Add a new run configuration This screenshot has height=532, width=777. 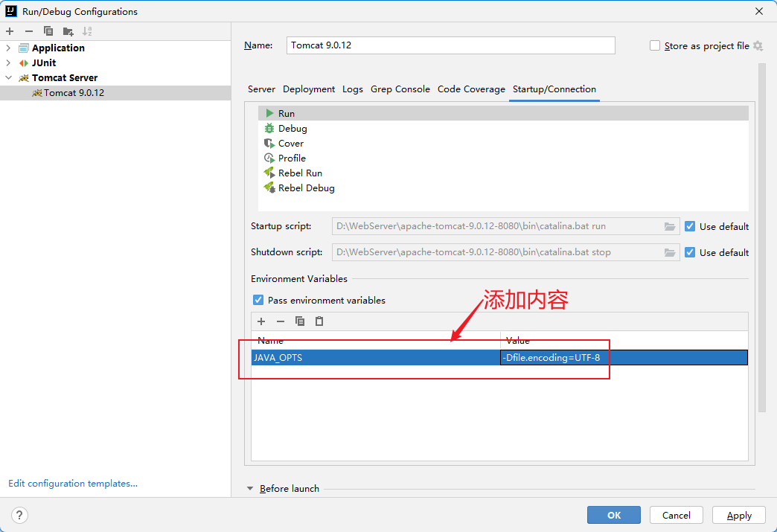point(10,31)
